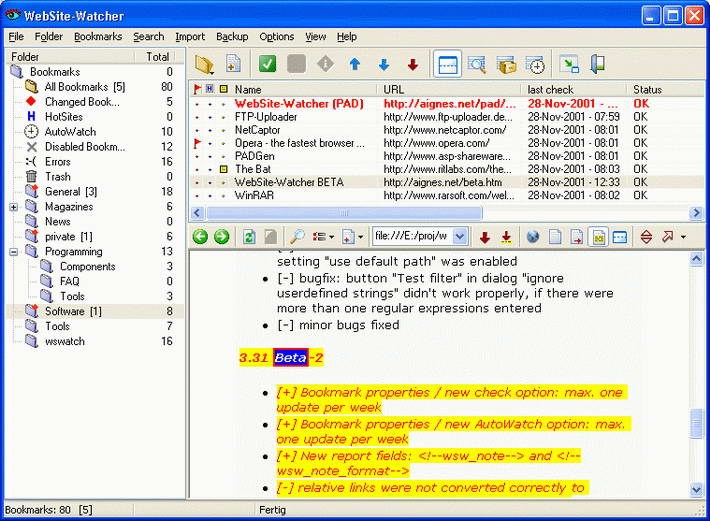Viewport: 710px width, 521px height.
Task: Collapse the Programming folder tree node
Action: 14,252
